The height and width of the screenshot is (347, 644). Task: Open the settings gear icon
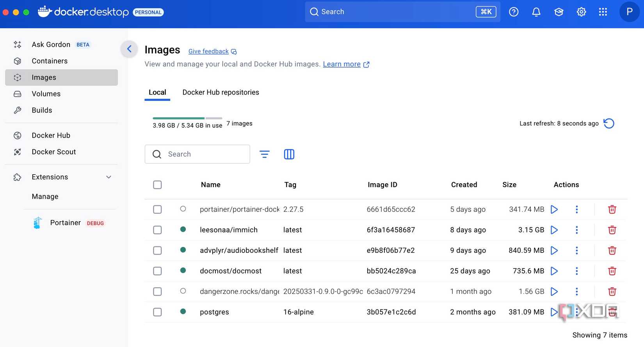pos(581,12)
